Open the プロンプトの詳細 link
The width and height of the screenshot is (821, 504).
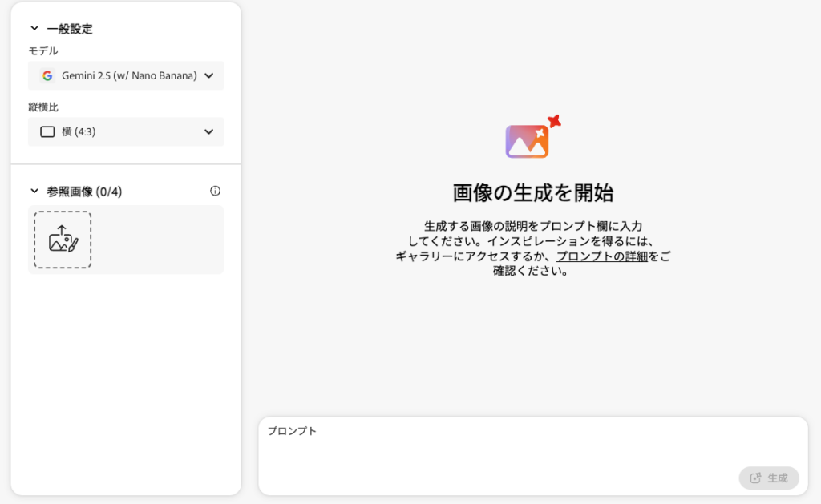pos(601,256)
